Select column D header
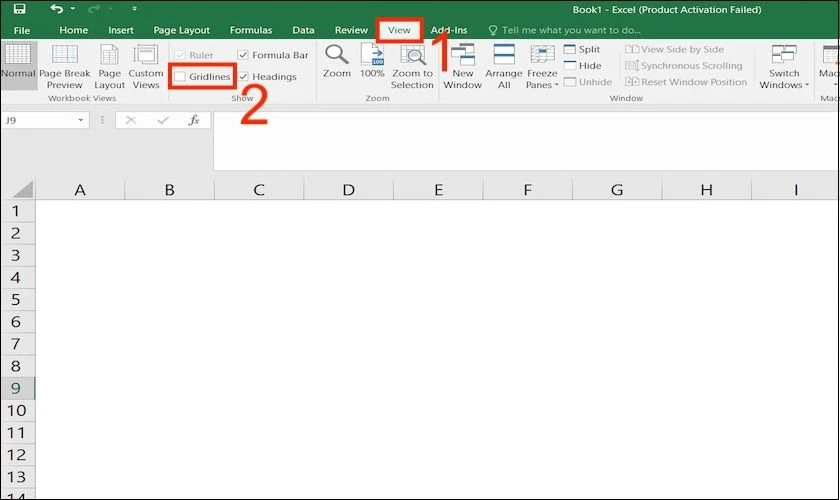840x500 pixels. [348, 190]
